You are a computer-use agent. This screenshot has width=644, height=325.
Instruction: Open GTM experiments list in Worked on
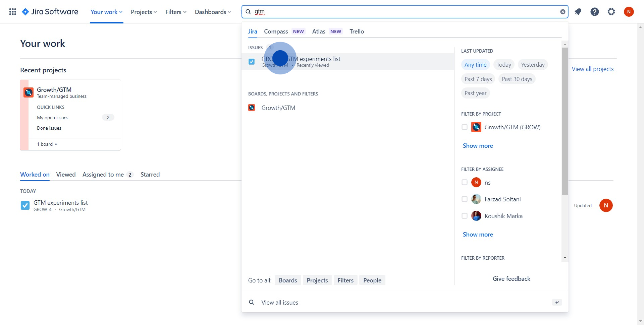click(x=60, y=203)
